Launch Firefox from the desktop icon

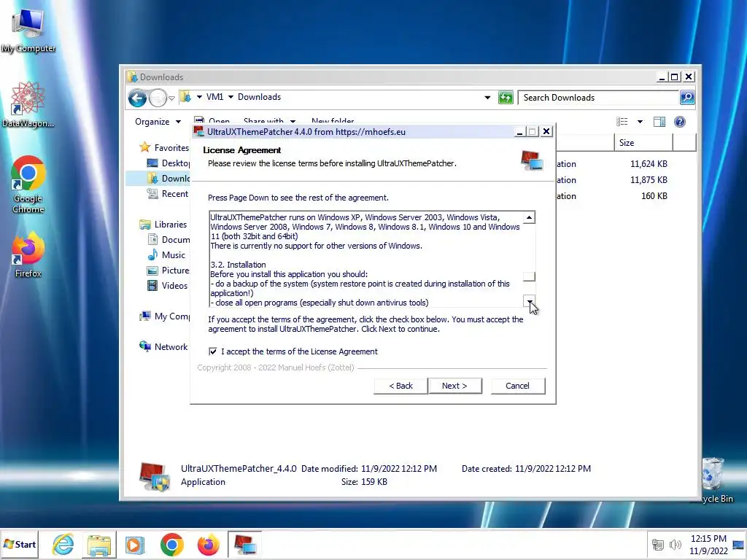tap(28, 254)
